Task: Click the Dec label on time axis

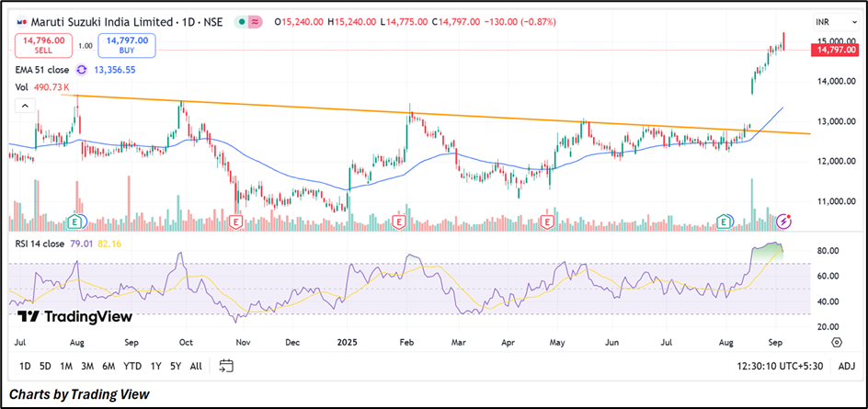Action: (292, 343)
